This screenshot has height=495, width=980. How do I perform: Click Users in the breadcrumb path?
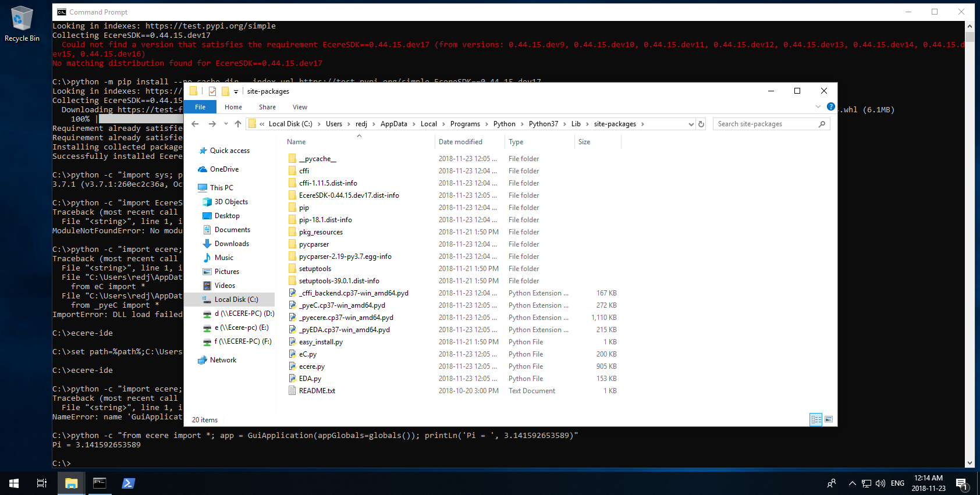334,124
